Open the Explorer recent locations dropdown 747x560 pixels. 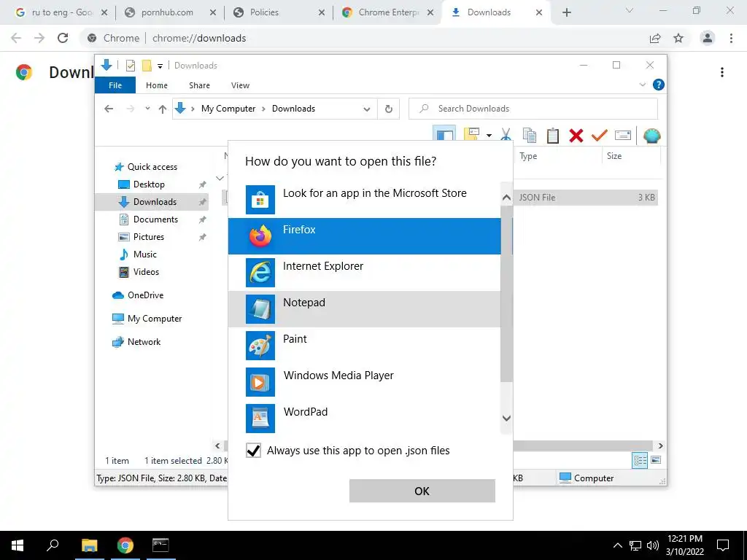[x=147, y=109]
